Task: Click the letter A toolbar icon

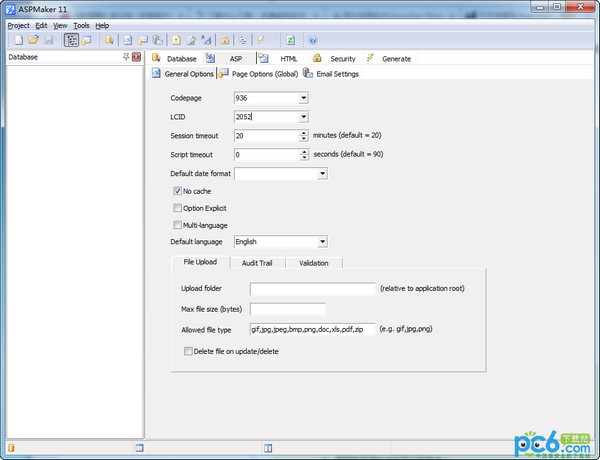Action: 206,40
